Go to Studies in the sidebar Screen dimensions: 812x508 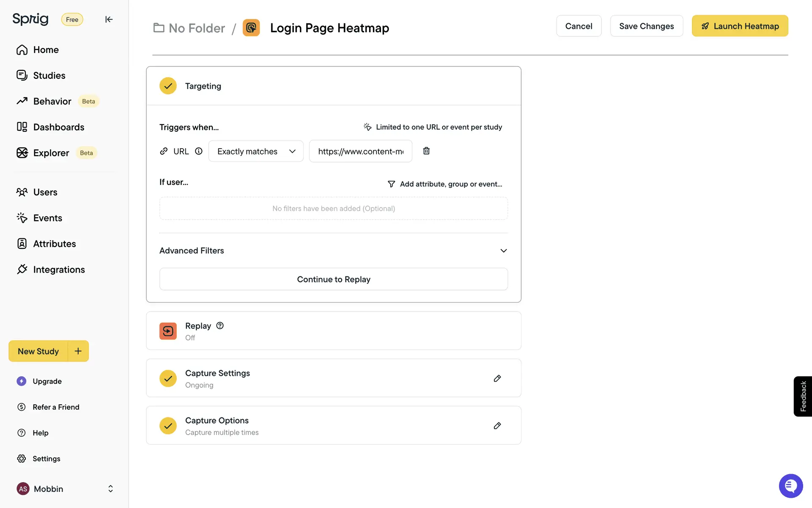tap(49, 75)
